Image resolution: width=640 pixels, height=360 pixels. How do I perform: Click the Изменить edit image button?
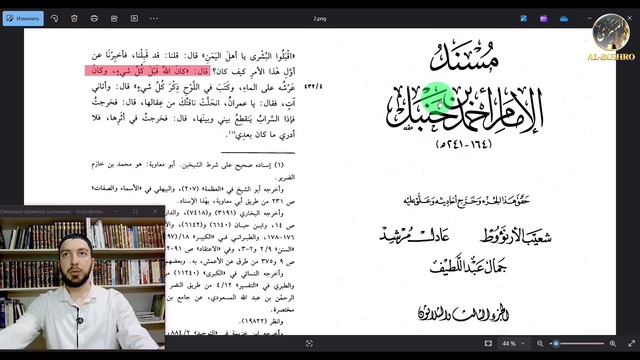(23, 18)
